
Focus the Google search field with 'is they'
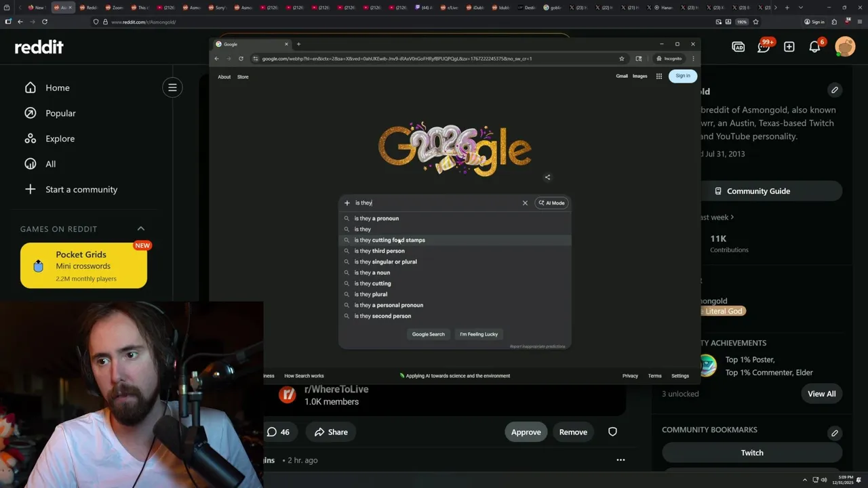click(x=434, y=203)
